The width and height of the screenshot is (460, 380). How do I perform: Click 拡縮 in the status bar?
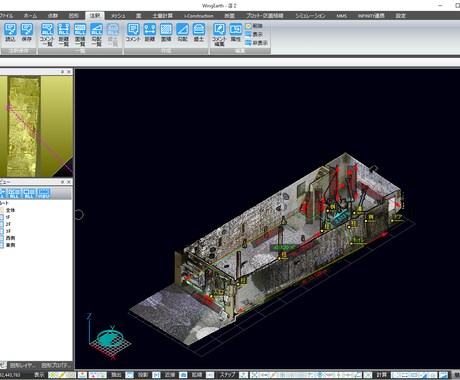pos(197,375)
